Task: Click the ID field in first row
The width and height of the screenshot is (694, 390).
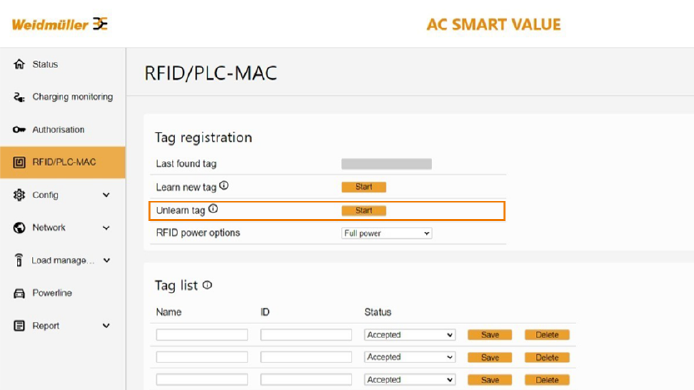Action: (x=306, y=335)
